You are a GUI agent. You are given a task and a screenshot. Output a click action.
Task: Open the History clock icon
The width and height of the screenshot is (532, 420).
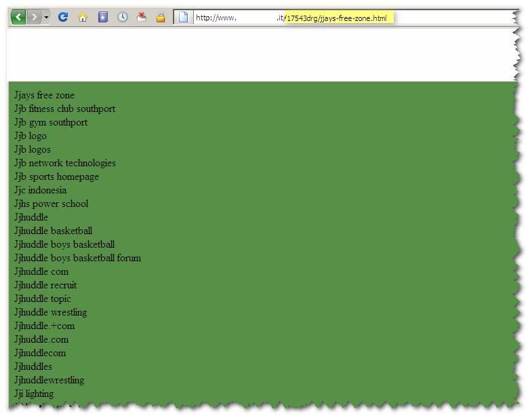pyautogui.click(x=122, y=18)
